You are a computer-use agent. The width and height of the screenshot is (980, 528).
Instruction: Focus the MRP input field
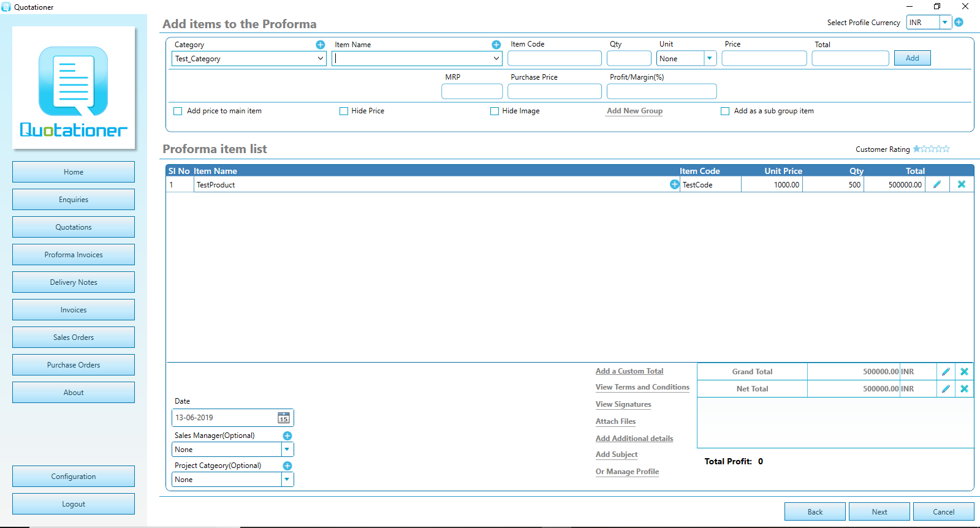(x=472, y=91)
